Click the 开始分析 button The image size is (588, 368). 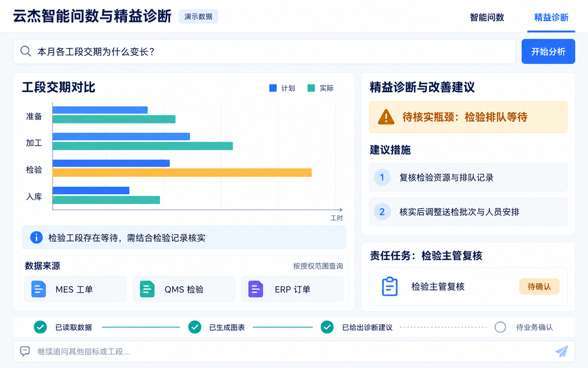click(x=548, y=52)
